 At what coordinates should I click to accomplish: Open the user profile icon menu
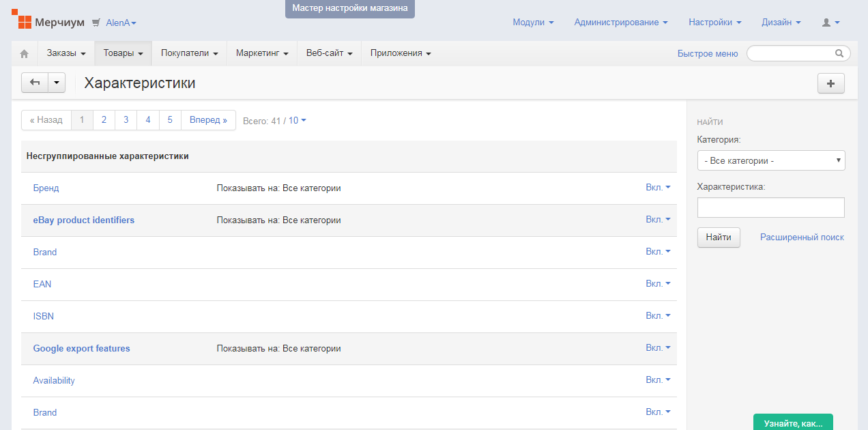(830, 23)
